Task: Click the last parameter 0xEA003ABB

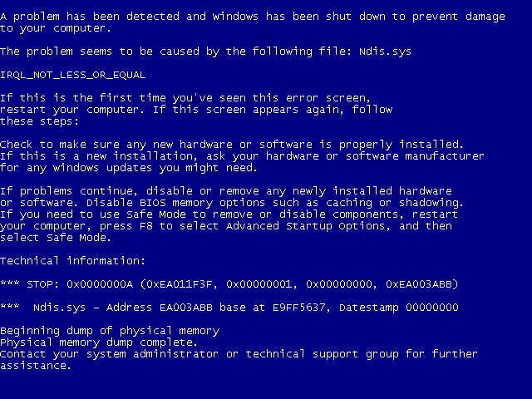Action: [x=419, y=284]
